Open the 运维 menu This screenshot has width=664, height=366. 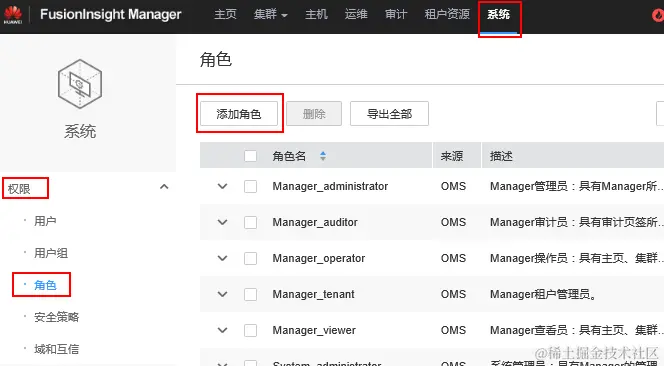coord(356,14)
